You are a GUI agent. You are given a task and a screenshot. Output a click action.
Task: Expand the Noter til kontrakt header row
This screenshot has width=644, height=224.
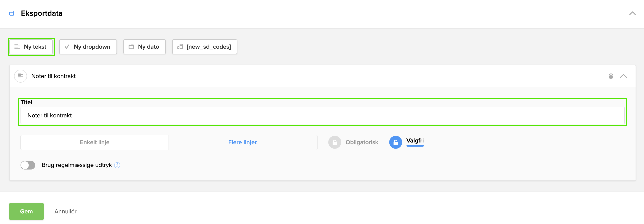(300, 76)
